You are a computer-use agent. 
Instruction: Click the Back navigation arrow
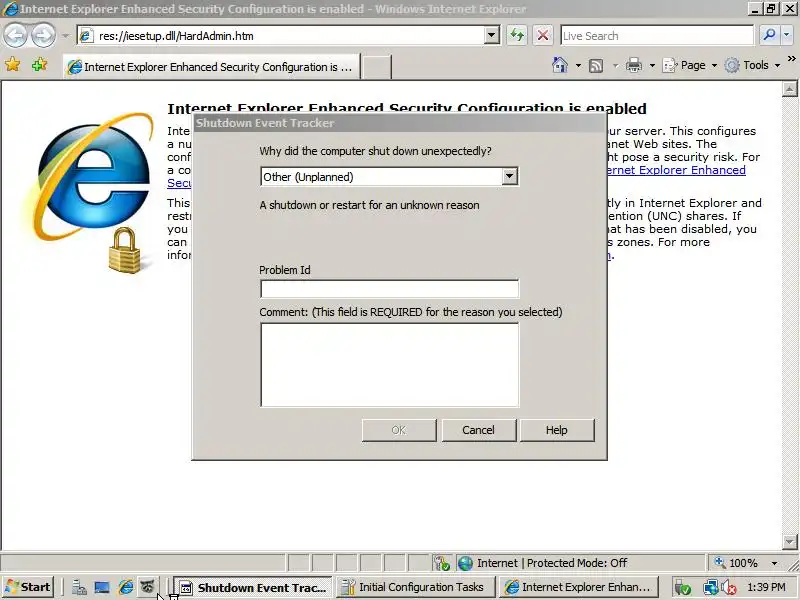pos(16,36)
